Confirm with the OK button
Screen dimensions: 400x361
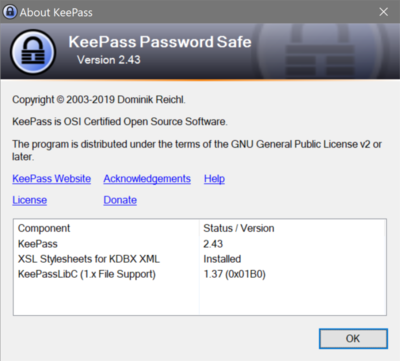click(x=353, y=339)
